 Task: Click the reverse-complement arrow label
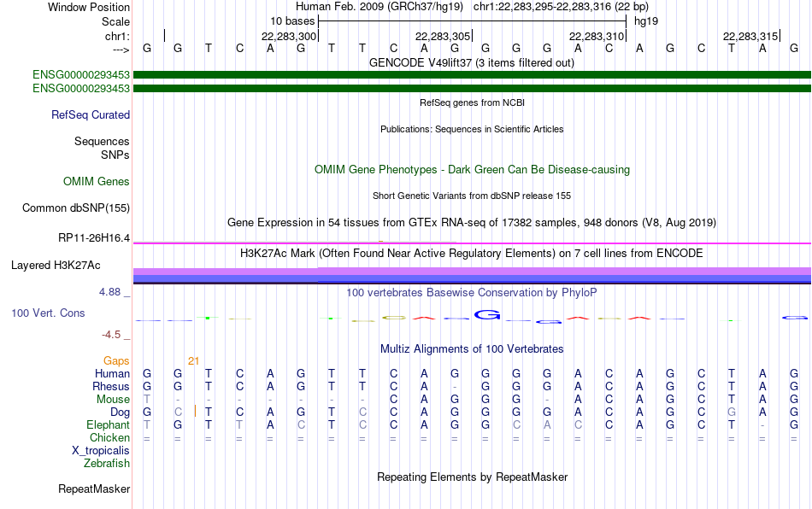(121, 50)
